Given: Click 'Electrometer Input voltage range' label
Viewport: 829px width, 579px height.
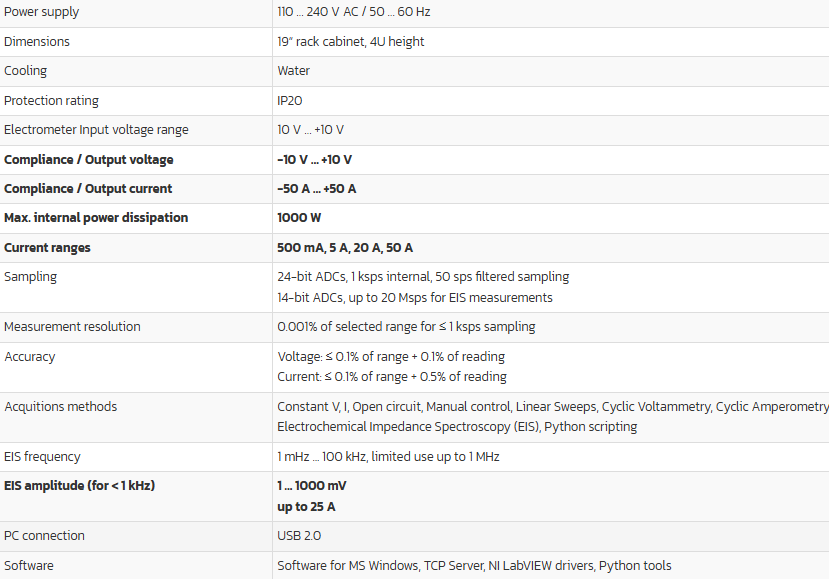Looking at the screenshot, I should click(96, 130).
